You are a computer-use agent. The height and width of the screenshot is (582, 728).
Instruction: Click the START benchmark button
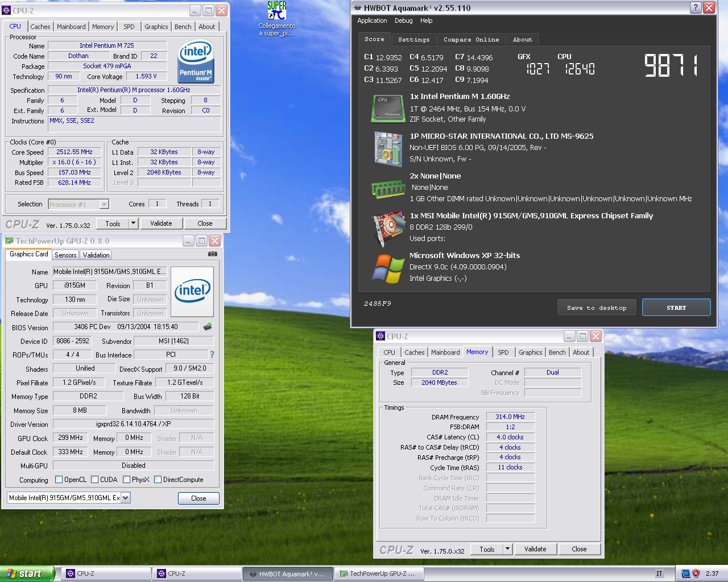tap(676, 307)
